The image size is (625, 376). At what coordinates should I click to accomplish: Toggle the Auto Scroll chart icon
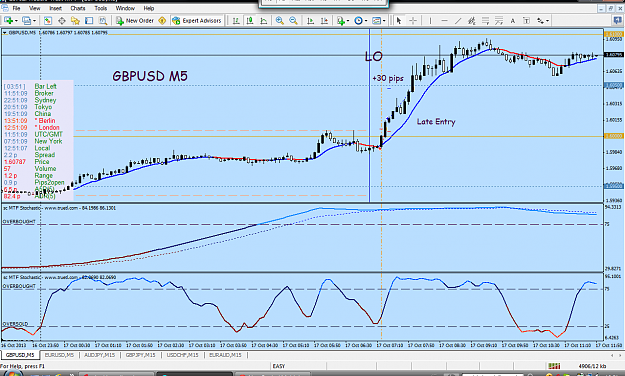pyautogui.click(x=310, y=20)
